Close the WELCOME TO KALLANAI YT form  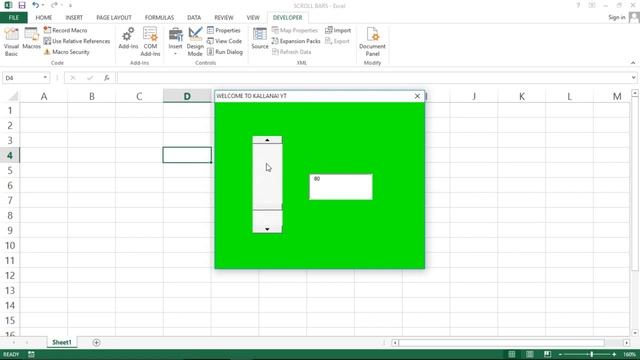(417, 96)
